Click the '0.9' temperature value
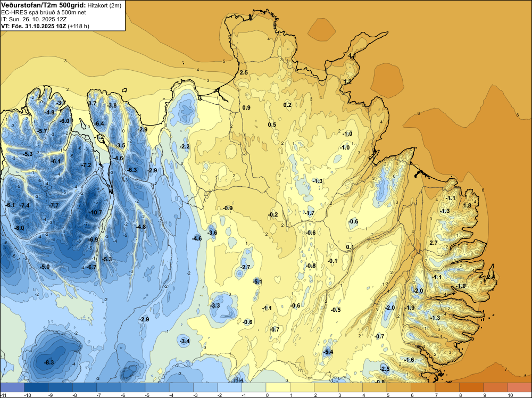Screen dimensions: 532x398 coord(246,107)
